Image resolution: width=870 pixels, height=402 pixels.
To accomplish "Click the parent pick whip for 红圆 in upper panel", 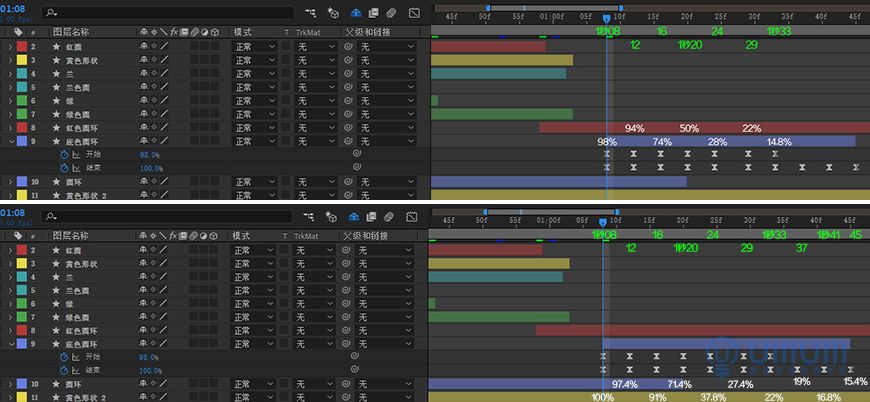I will [348, 47].
